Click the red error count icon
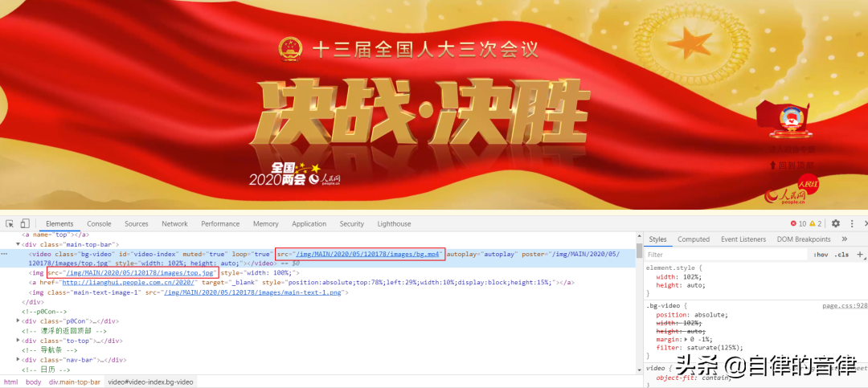The image size is (868, 388). tap(794, 223)
